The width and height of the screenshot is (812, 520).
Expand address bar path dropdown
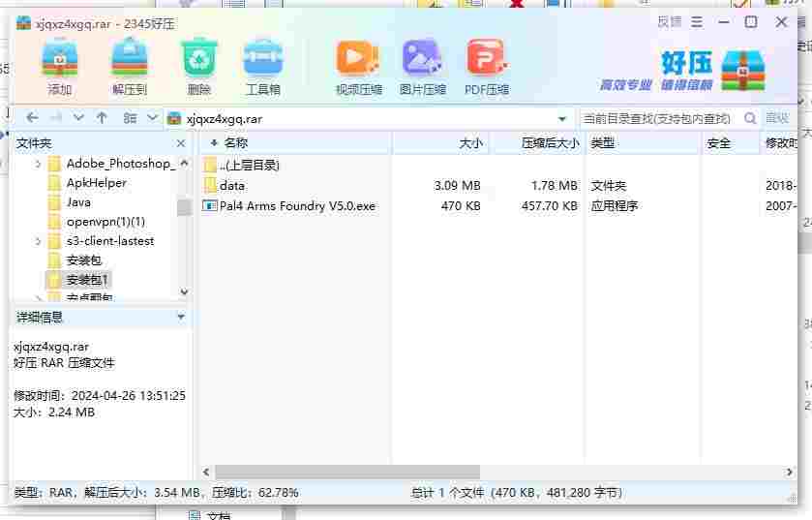(x=562, y=119)
